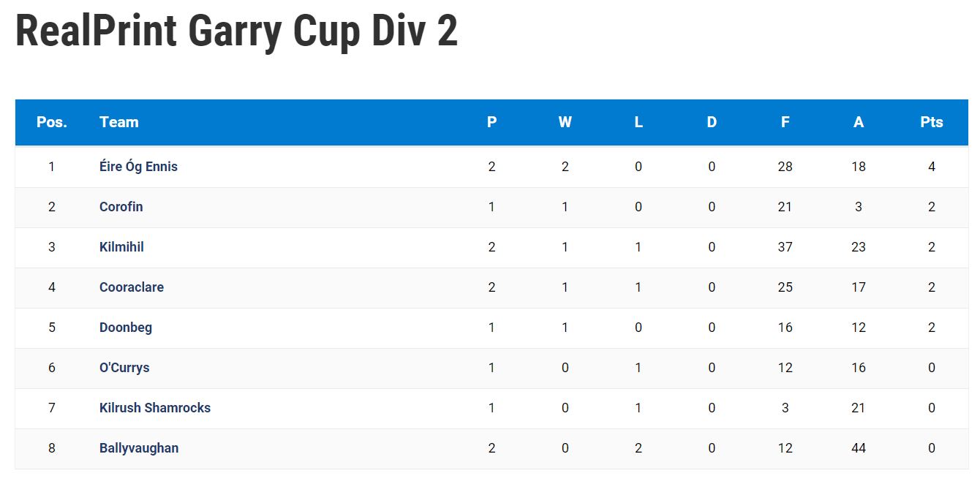Screen dimensions: 980x484
Task: Click the F column header
Action: coord(785,122)
